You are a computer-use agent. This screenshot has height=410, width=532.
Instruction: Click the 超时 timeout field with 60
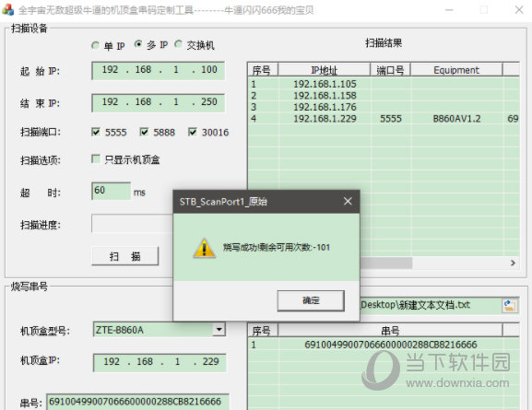click(111, 191)
